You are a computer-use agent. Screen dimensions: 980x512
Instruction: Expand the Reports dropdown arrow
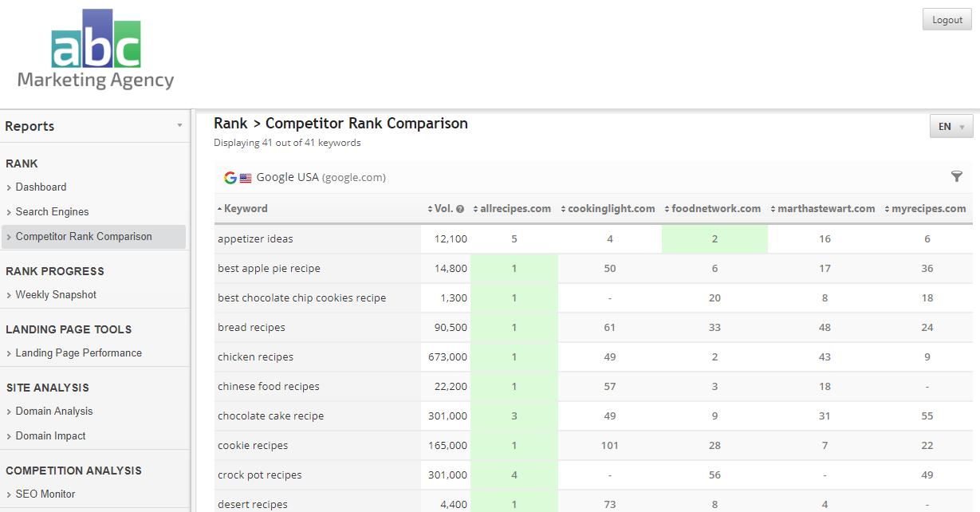(x=179, y=126)
